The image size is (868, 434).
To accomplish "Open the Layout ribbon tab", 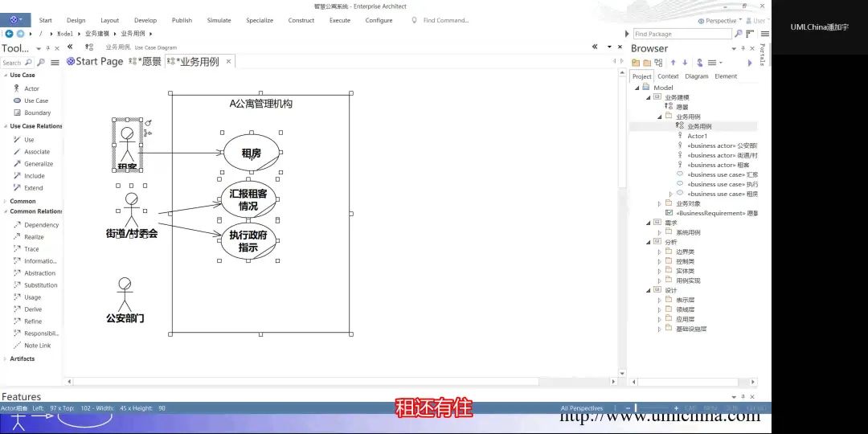I will coord(109,20).
